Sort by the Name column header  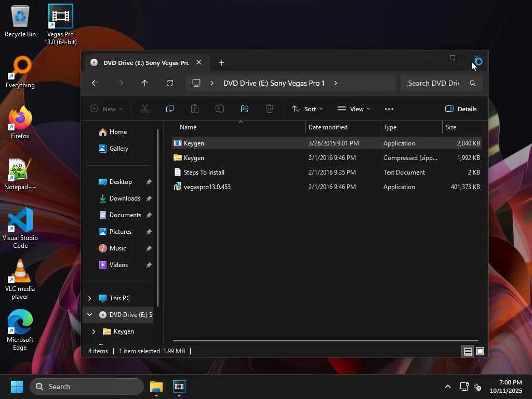tap(188, 127)
